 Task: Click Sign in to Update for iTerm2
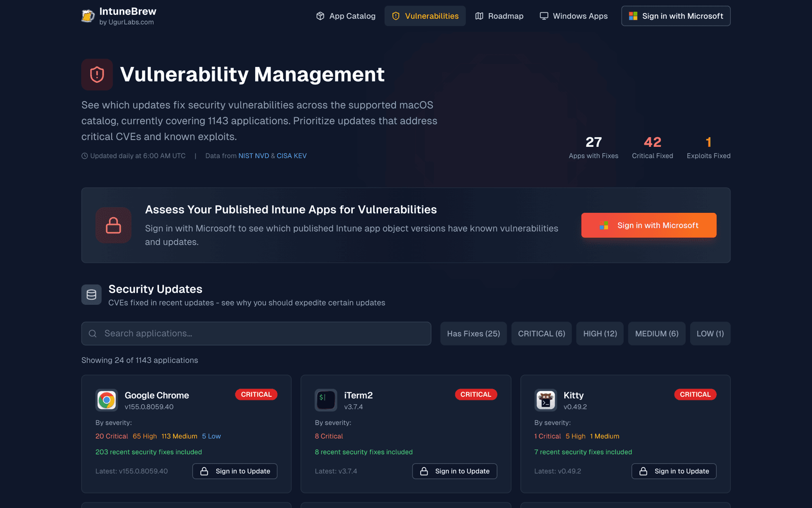point(455,471)
